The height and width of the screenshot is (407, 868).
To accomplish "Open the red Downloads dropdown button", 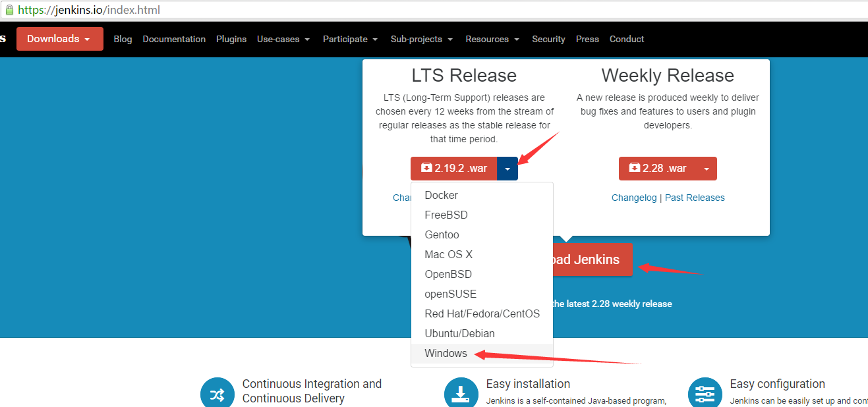I will (60, 39).
